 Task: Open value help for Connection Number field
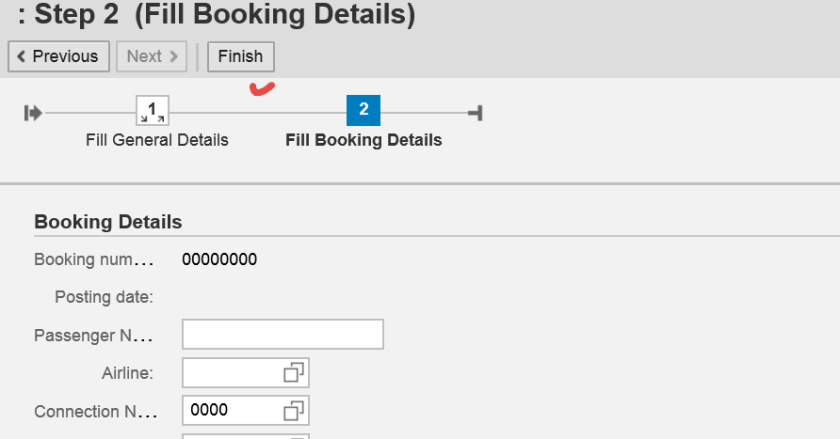pos(293,410)
